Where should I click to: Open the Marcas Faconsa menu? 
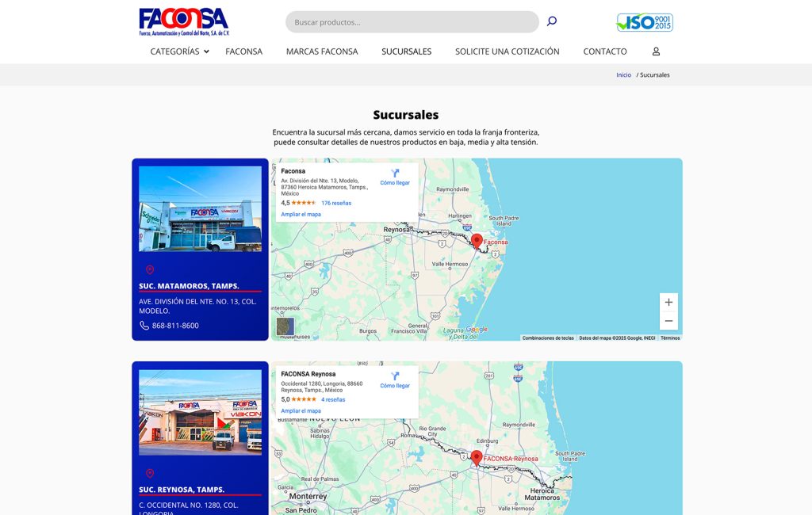(322, 51)
